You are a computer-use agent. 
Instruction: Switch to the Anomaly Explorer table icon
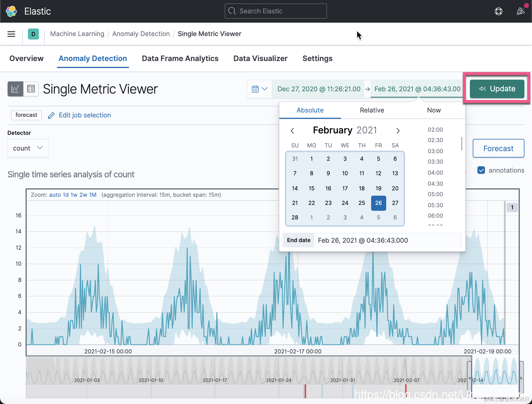click(31, 89)
